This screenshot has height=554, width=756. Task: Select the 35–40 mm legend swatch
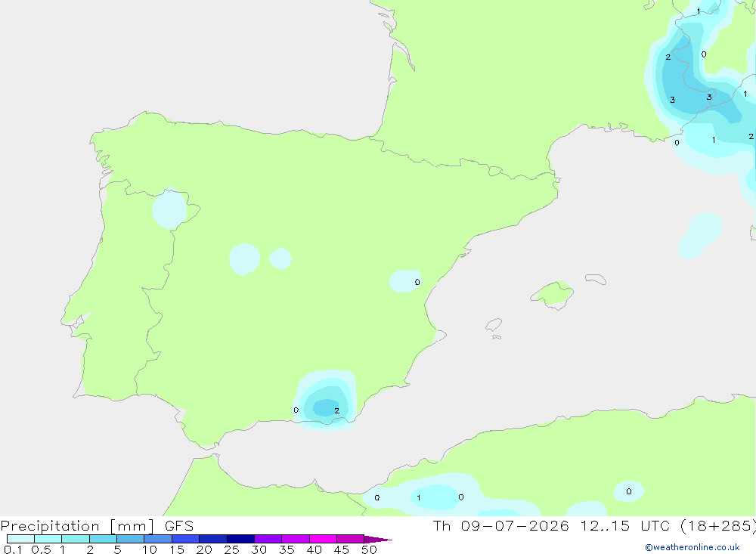296,539
